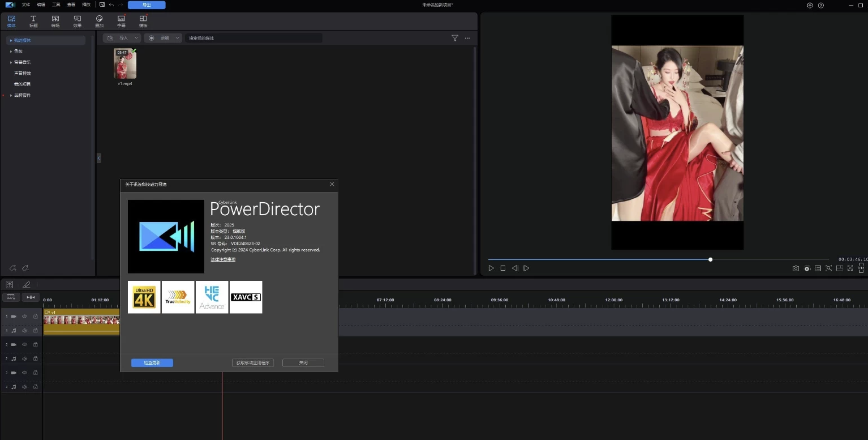Open the Overlays (叠加) room
This screenshot has height=440, width=868.
coord(99,20)
